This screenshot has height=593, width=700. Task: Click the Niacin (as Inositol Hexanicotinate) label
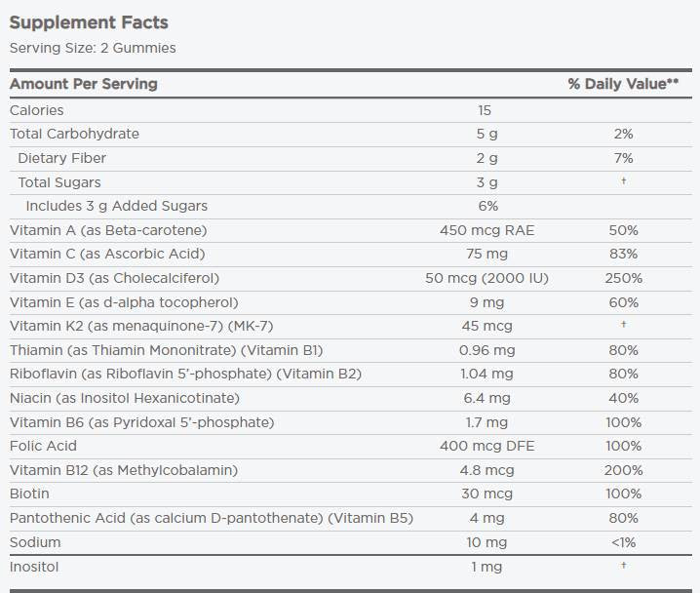[124, 398]
